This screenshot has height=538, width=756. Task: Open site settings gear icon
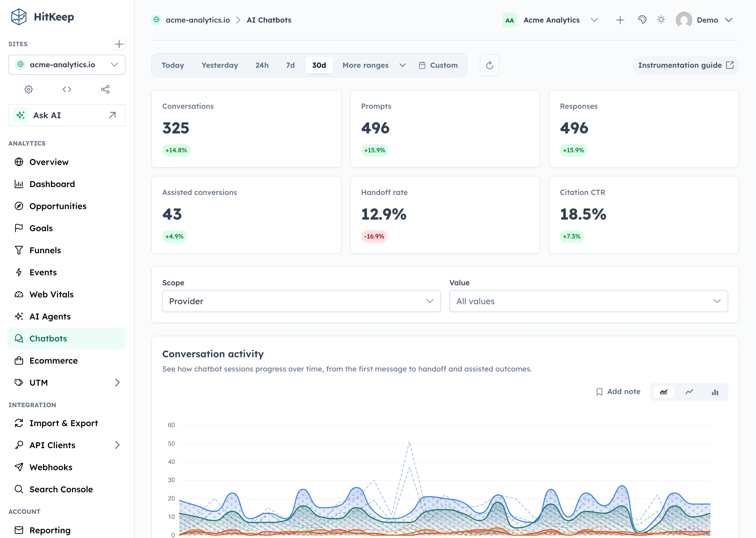pyautogui.click(x=28, y=89)
